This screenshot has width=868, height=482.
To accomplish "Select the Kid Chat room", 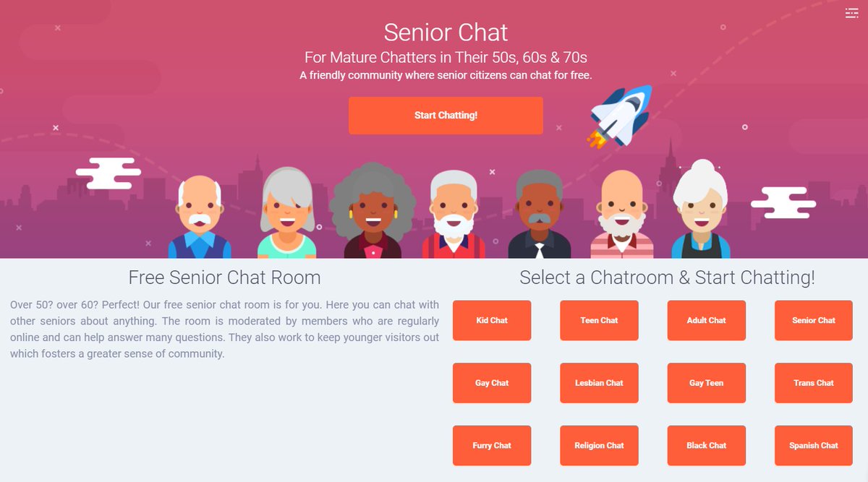I will [x=492, y=321].
